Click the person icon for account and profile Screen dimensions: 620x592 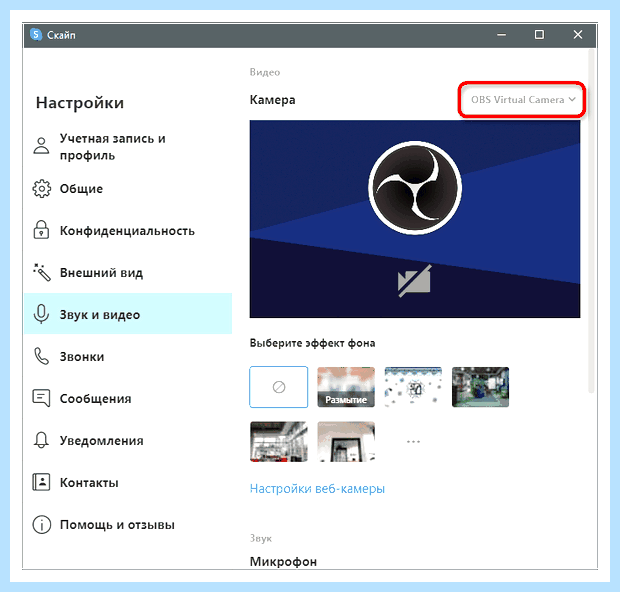click(x=41, y=146)
